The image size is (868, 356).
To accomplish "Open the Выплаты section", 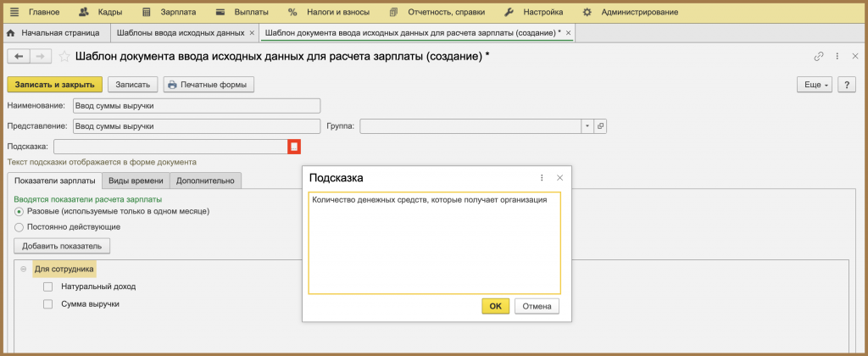I will [242, 12].
